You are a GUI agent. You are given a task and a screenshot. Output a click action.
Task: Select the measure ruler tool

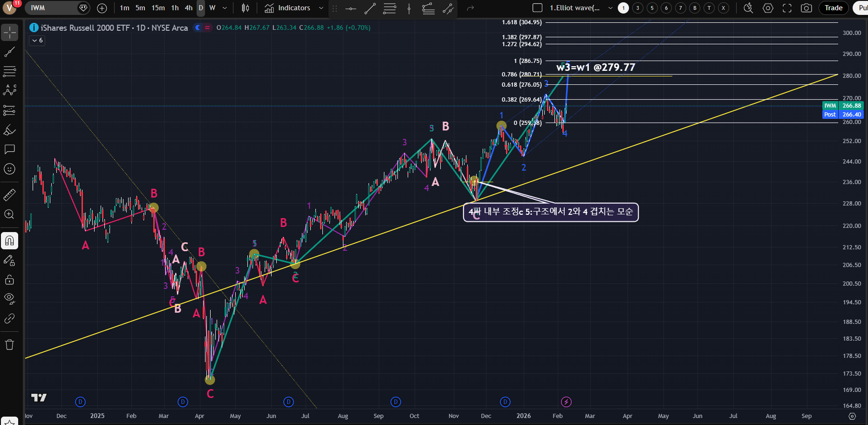pyautogui.click(x=9, y=195)
